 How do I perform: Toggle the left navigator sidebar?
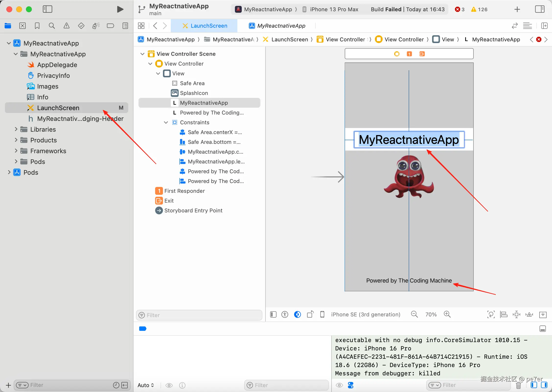(47, 9)
